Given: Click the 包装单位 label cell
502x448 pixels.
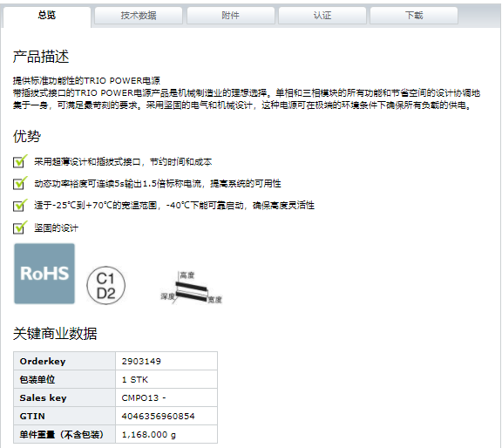Looking at the screenshot, I should pyautogui.click(x=64, y=379).
